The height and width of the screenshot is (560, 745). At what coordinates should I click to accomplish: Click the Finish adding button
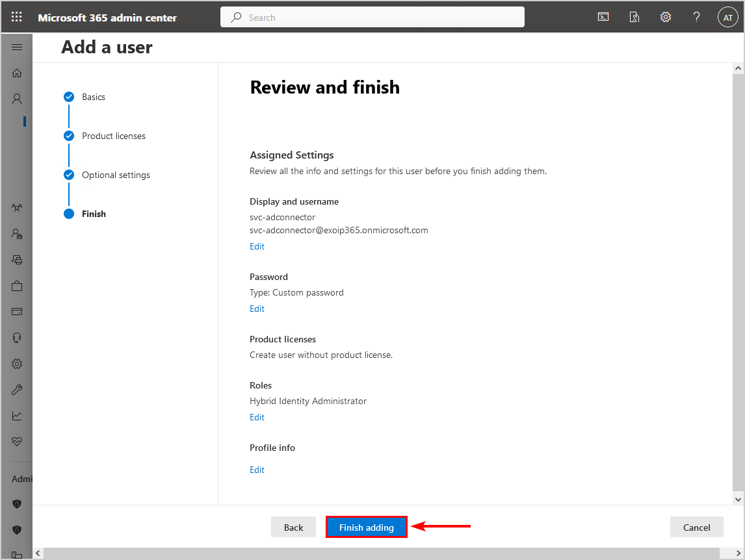(367, 527)
